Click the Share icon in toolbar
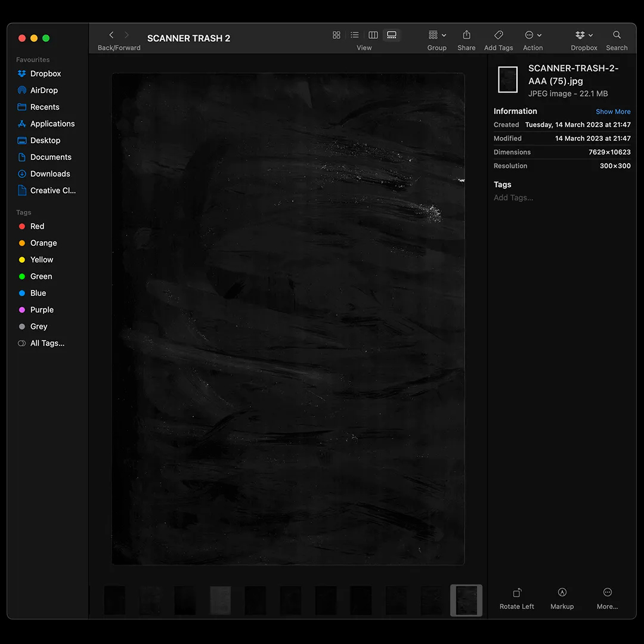The image size is (644, 644). click(x=466, y=35)
